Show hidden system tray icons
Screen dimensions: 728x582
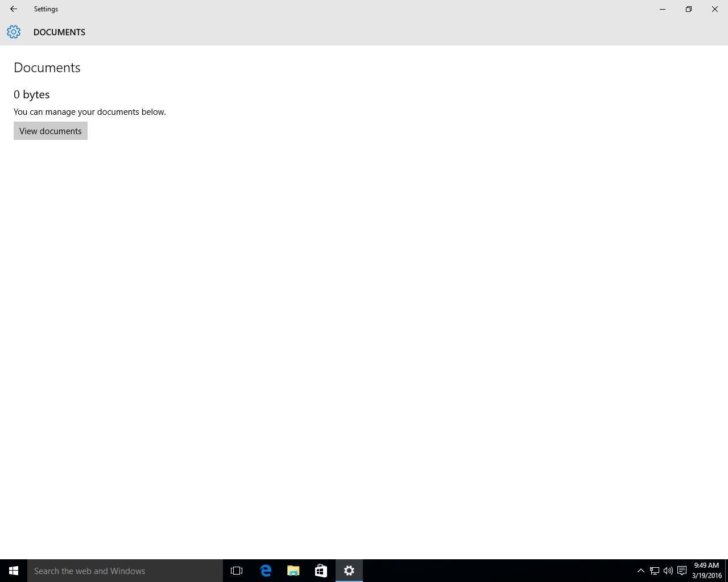pos(640,571)
